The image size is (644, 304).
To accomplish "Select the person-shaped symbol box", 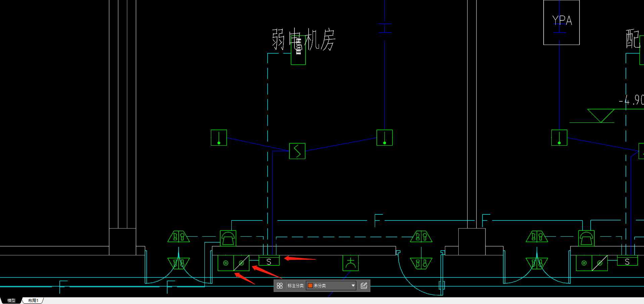I will coord(351,263).
